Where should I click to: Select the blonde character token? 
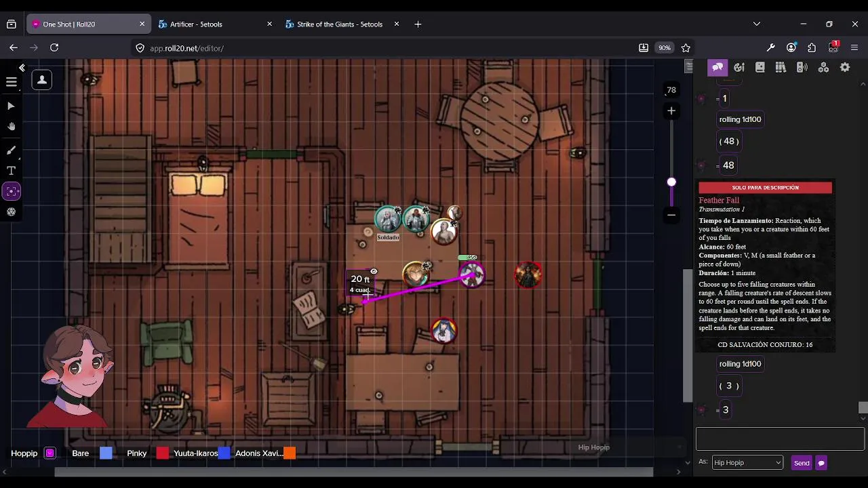point(415,274)
